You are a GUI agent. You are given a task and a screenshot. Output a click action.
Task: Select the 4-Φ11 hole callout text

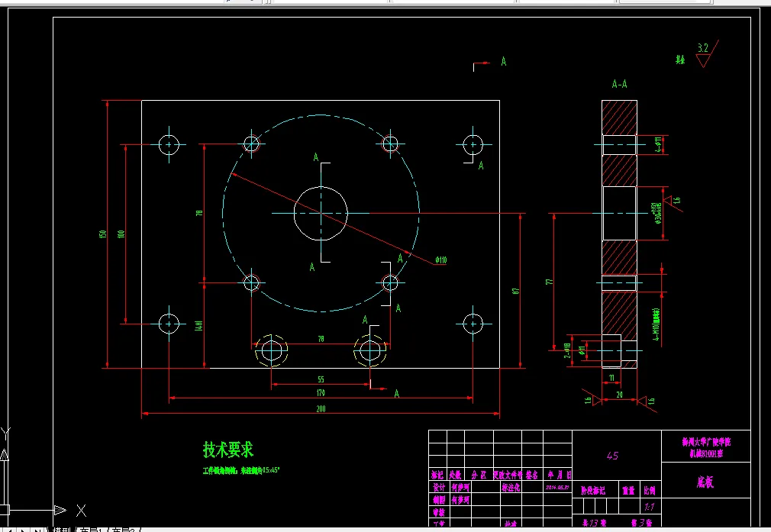point(658,144)
